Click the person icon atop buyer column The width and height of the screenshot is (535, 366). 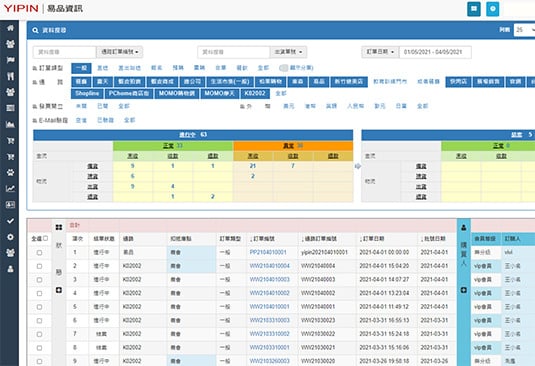click(x=464, y=227)
